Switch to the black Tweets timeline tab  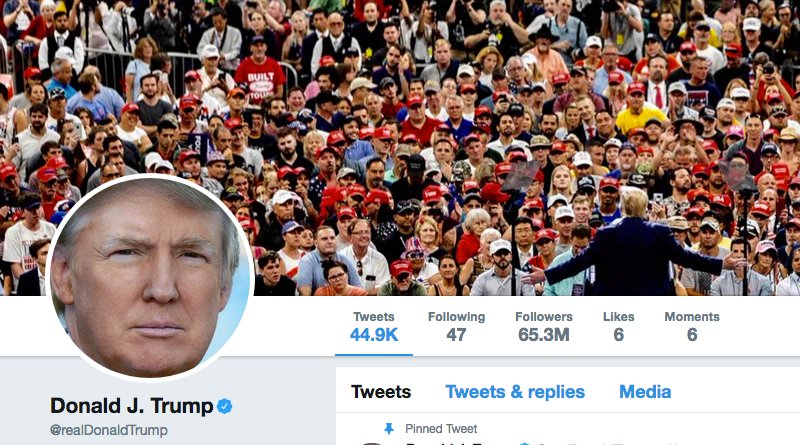click(381, 392)
